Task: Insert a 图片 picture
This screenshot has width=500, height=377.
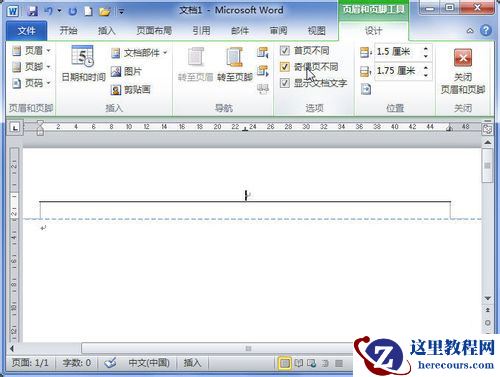Action: pos(126,71)
